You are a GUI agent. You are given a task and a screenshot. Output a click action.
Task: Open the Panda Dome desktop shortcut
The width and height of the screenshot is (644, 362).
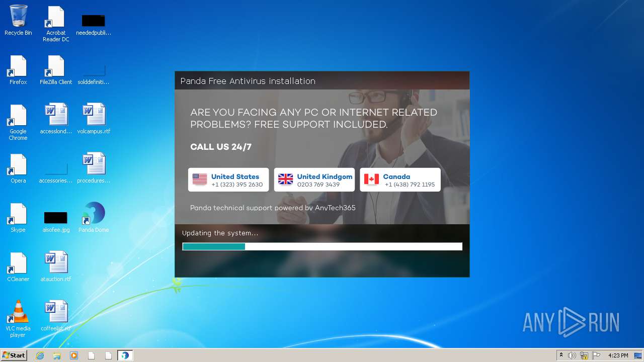tap(94, 217)
